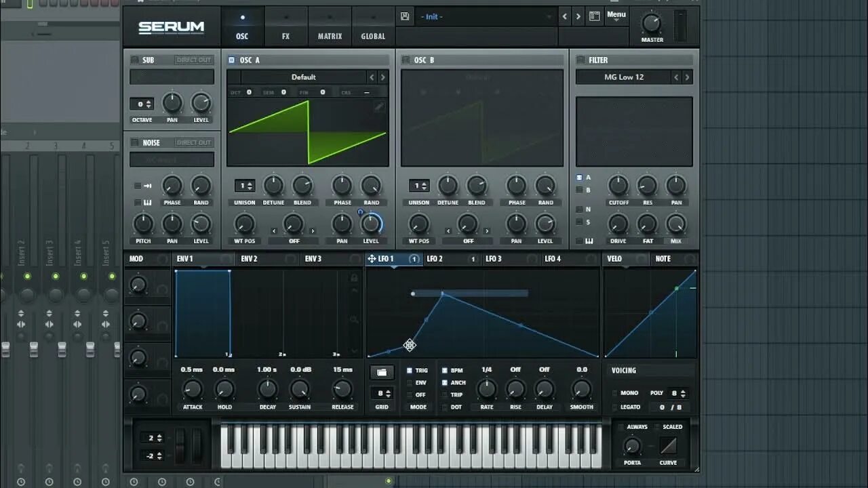This screenshot has width=868, height=488.
Task: Enable the LEGATO checkbox
Action: [x=615, y=407]
